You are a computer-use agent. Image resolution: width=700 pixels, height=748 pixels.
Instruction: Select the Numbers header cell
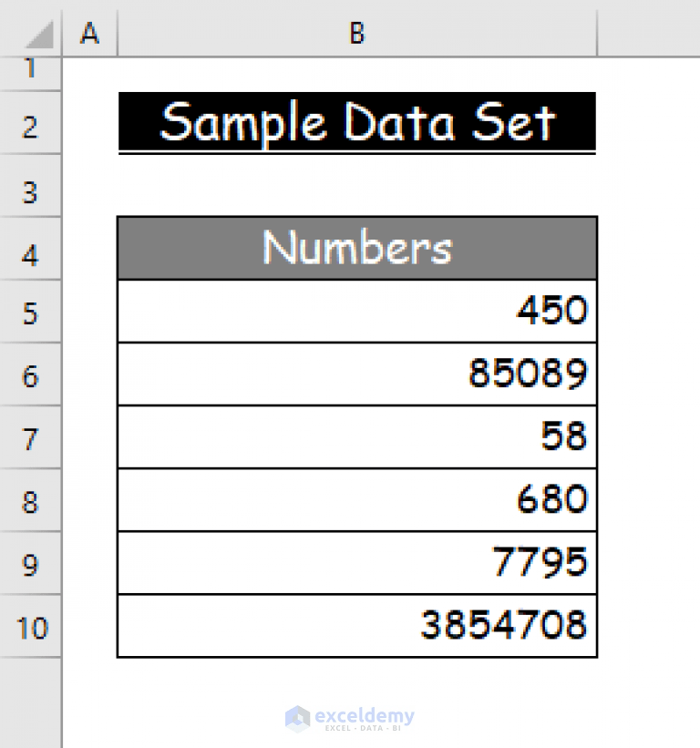355,247
